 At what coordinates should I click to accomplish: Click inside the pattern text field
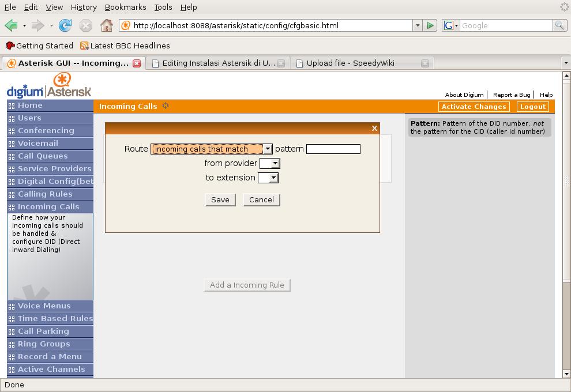pos(333,149)
